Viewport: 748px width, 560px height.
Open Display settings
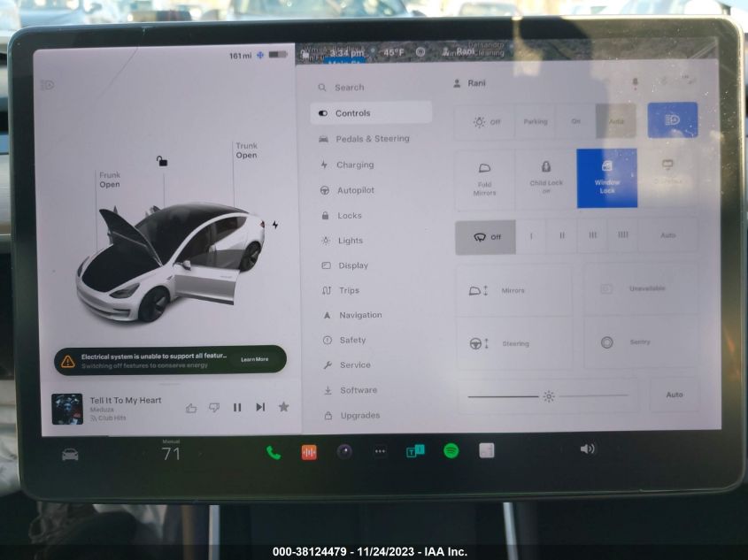[345, 265]
